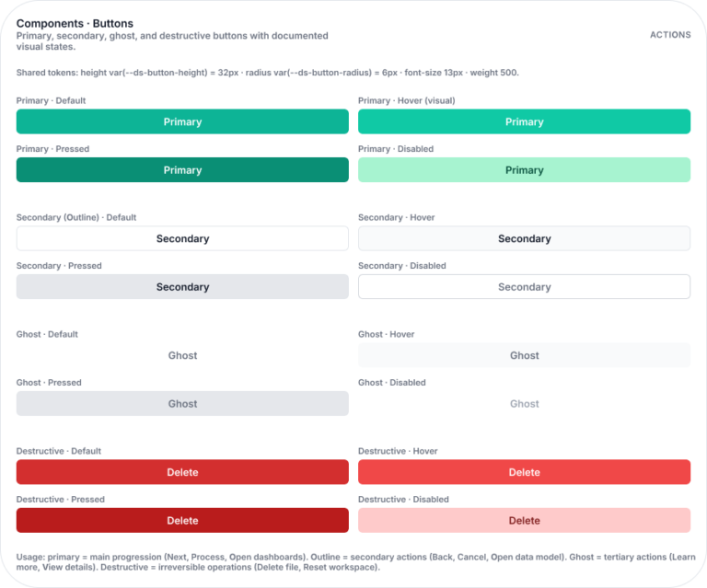Click the ACTIONS label in the header
Viewport: 707px width, 588px height.
670,35
